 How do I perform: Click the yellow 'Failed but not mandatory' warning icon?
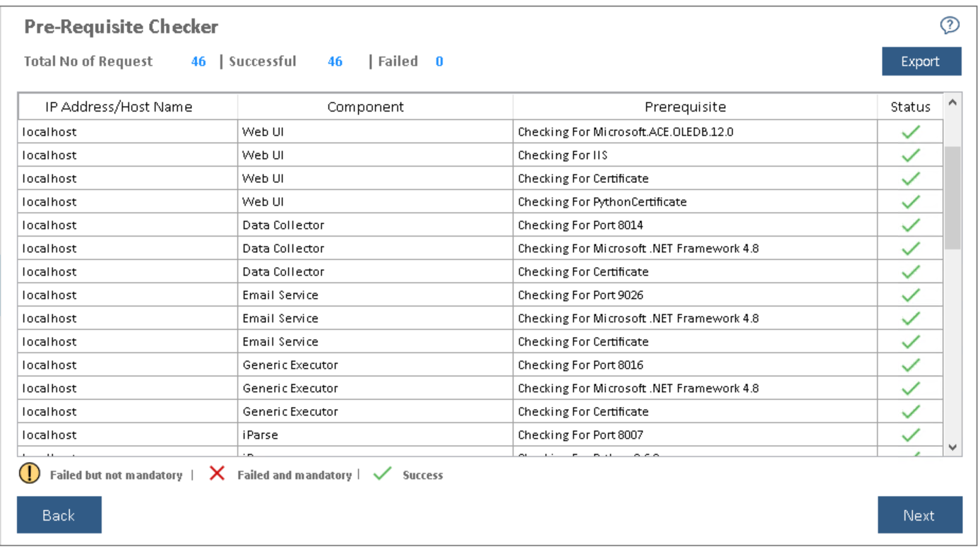pyautogui.click(x=30, y=474)
